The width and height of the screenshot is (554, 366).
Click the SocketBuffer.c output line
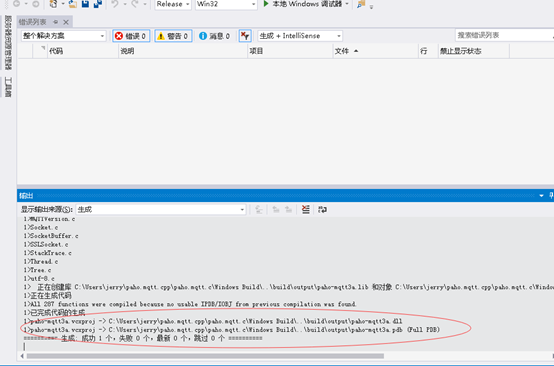[51, 236]
